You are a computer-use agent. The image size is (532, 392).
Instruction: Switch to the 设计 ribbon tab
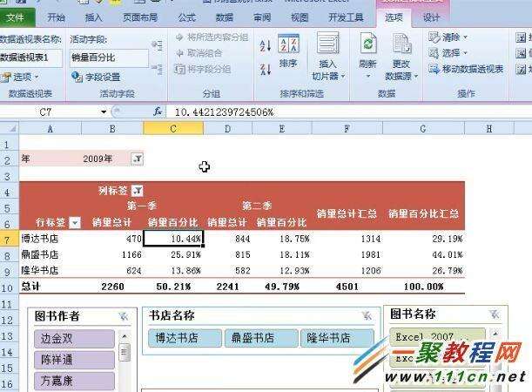431,17
